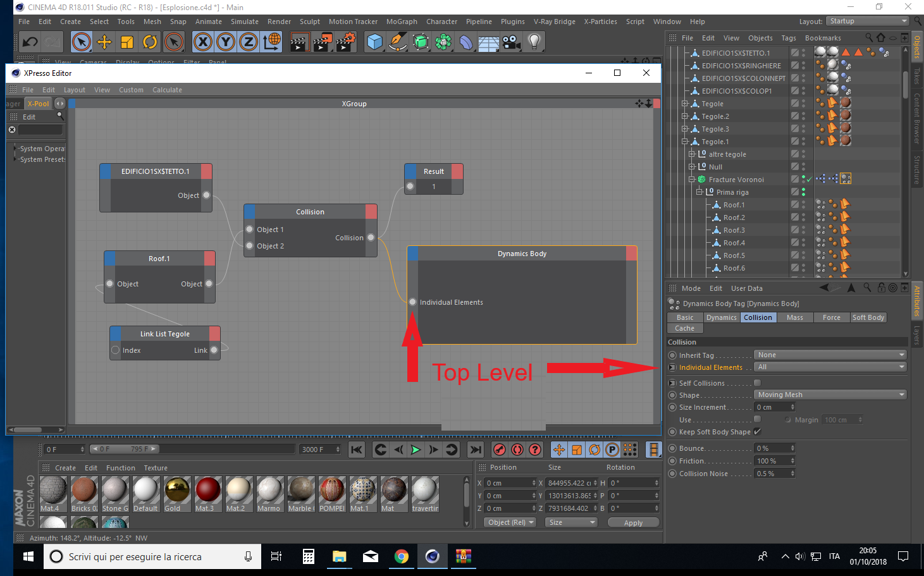The height and width of the screenshot is (576, 924).
Task: Click Record Active Objects button
Action: point(500,450)
